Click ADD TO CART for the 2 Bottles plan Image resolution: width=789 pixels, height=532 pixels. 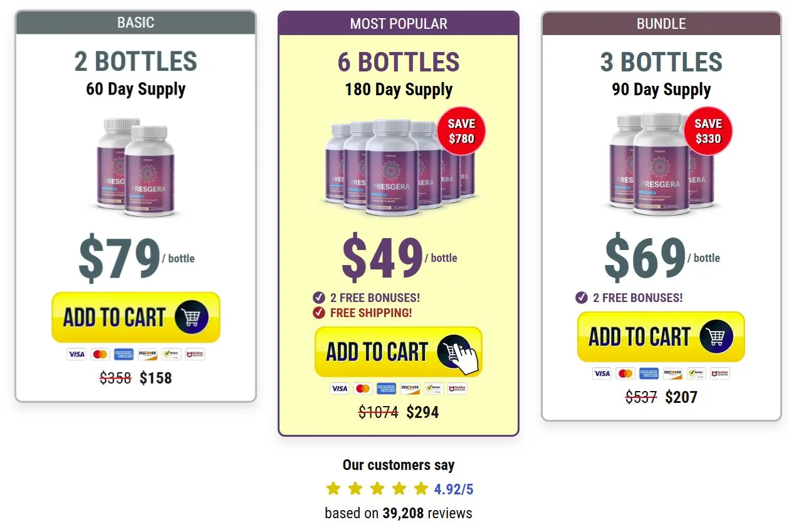tap(135, 317)
